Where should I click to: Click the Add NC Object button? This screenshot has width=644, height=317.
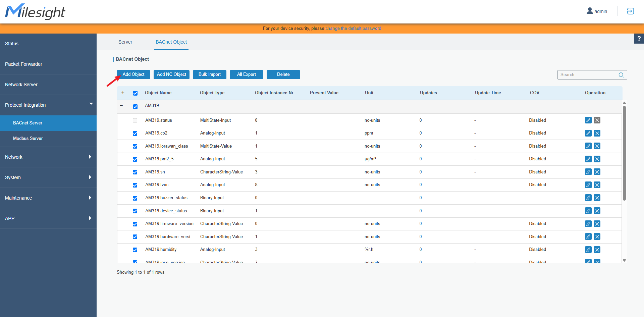171,74
